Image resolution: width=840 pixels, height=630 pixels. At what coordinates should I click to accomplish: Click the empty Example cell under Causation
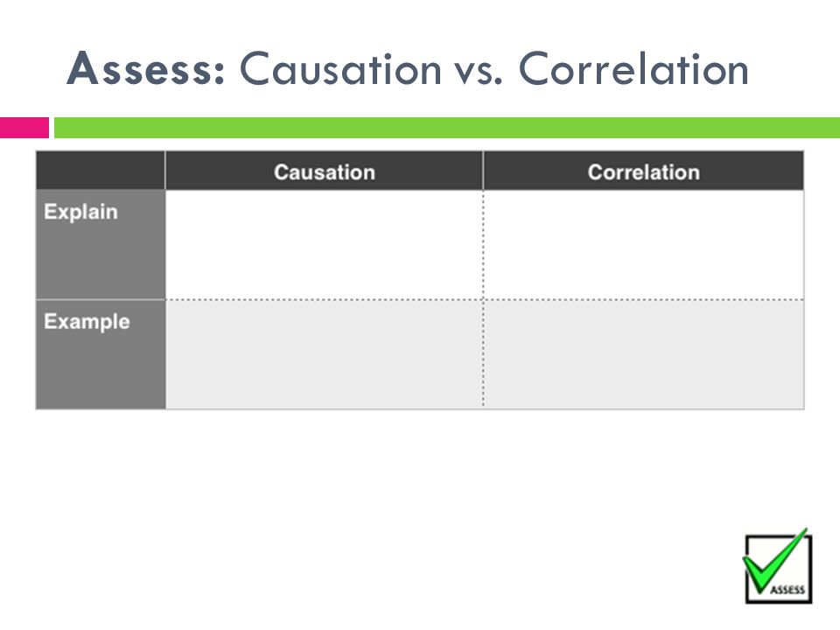click(x=324, y=354)
